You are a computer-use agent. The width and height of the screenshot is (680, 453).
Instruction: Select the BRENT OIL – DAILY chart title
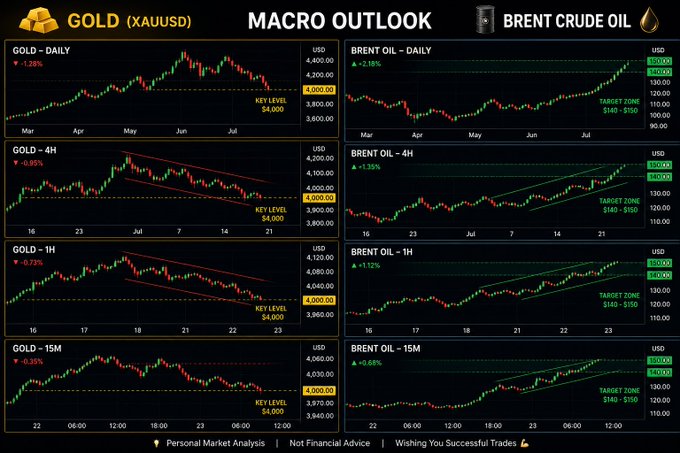[391, 50]
